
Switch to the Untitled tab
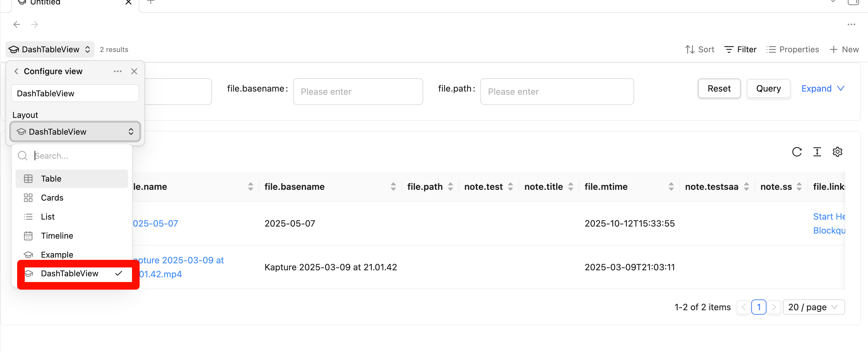pyautogui.click(x=45, y=3)
